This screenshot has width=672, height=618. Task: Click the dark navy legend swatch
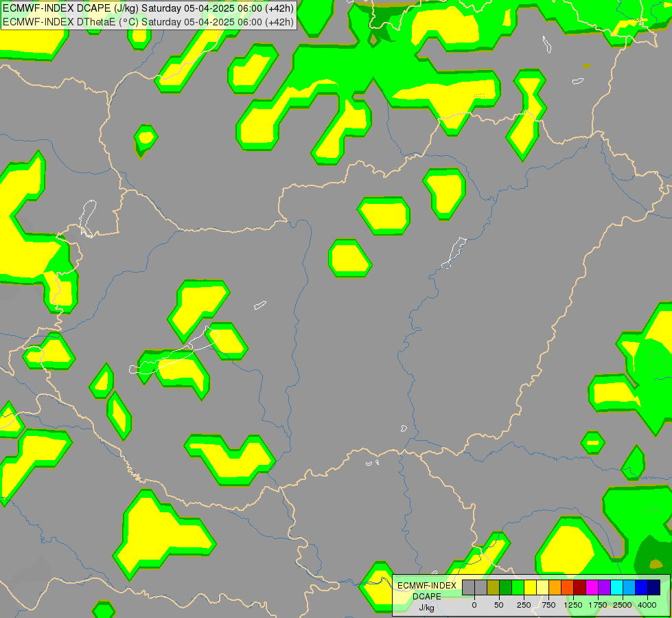654,588
